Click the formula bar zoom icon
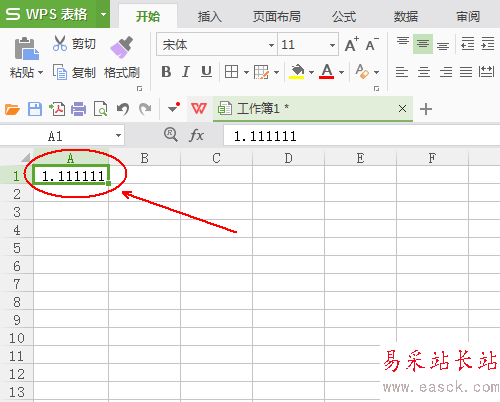This screenshot has height=402, width=500. pos(171,135)
